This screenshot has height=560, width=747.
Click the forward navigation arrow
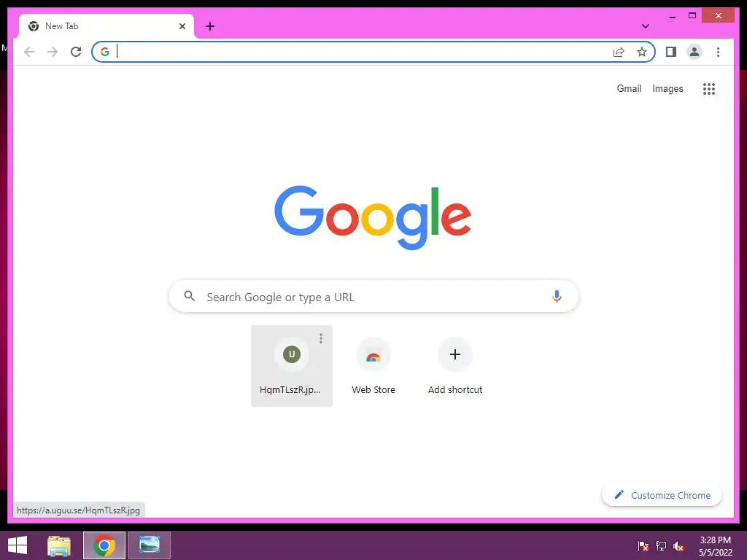[53, 52]
